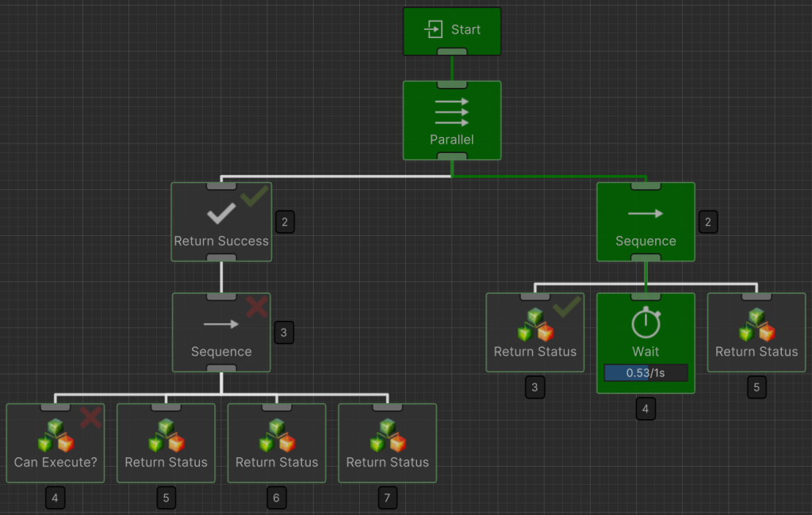The image size is (812, 515).
Task: Click the green check status mark on Return Success
Action: pyautogui.click(x=255, y=196)
